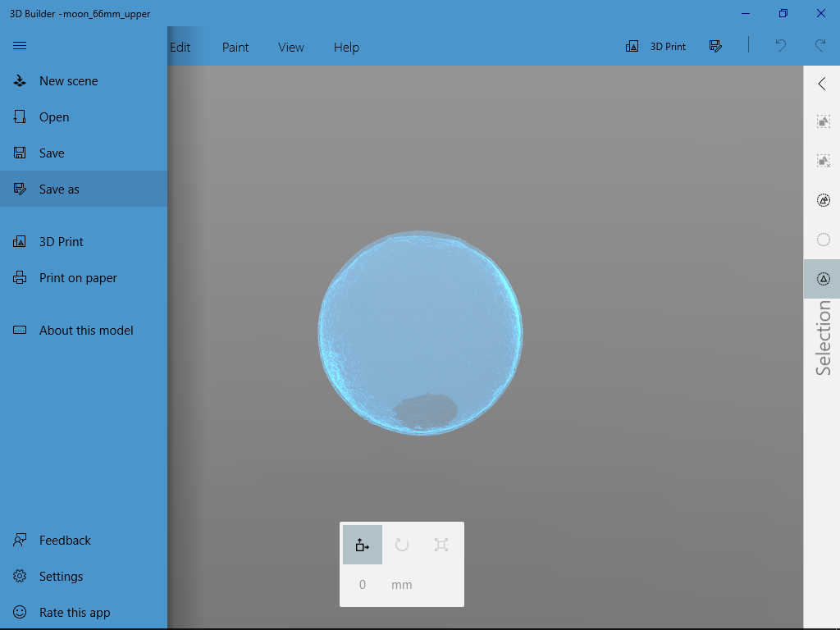This screenshot has height=630, width=840.
Task: Toggle the hamburger menu open or closed
Action: [x=19, y=45]
